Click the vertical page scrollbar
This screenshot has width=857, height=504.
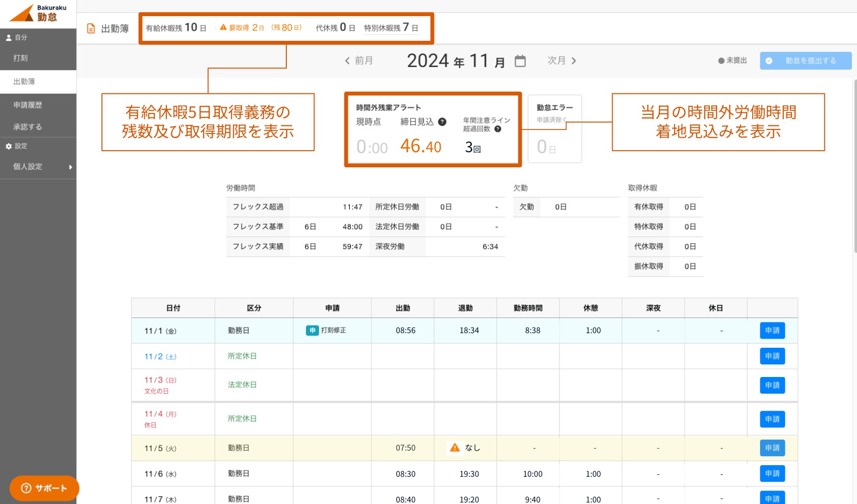pyautogui.click(x=854, y=166)
